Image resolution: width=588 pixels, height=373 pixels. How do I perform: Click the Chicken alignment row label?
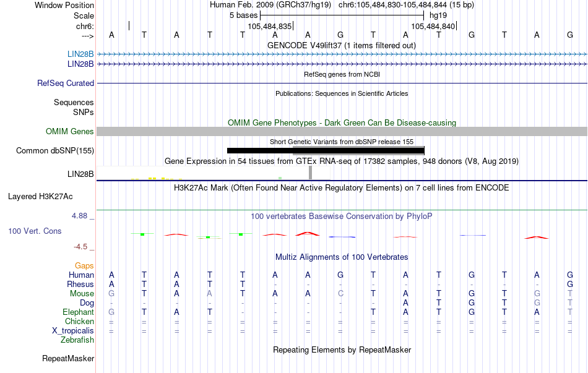pyautogui.click(x=79, y=322)
